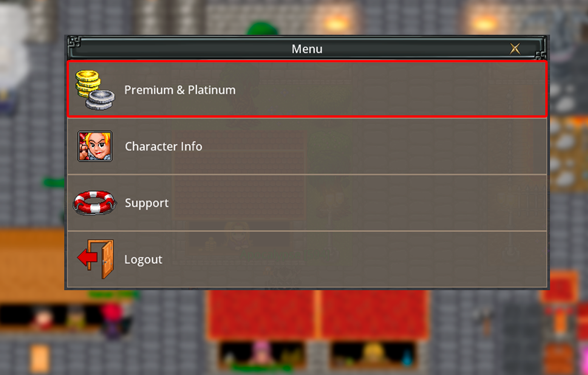The image size is (588, 375).
Task: Click the blurred red roof behind the menu
Action: pos(318,315)
